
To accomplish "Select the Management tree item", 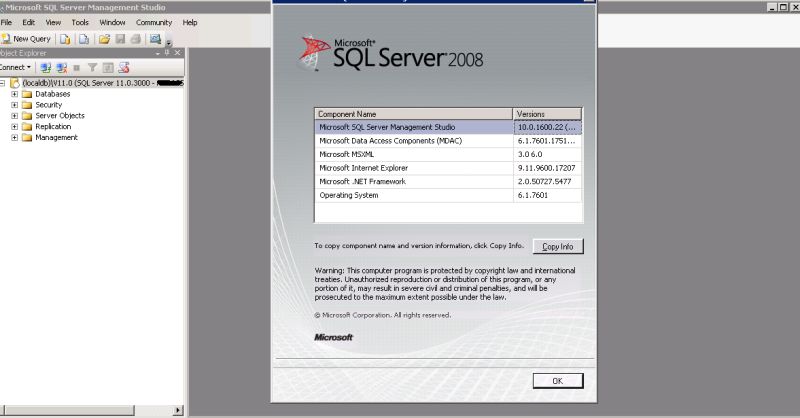I will click(x=56, y=137).
